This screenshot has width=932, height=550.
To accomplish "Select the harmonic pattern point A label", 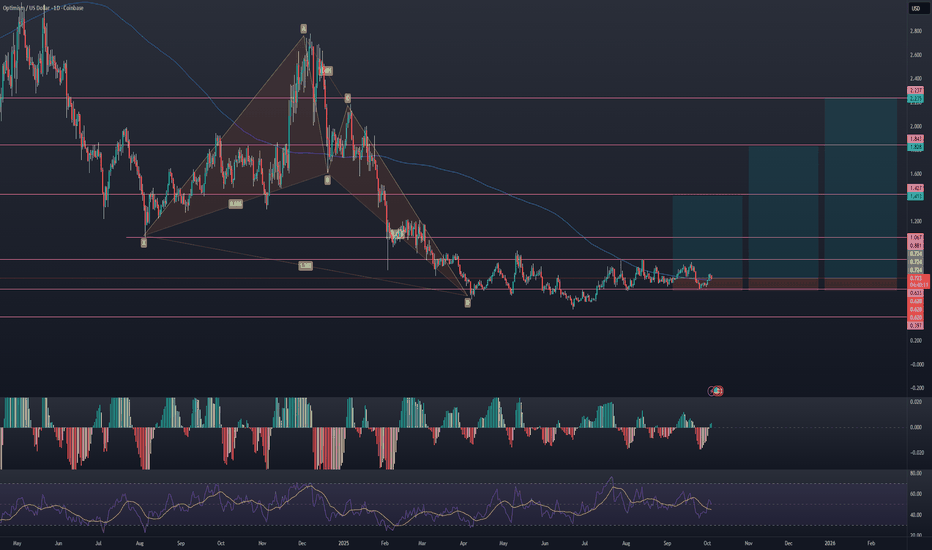I will (x=303, y=29).
